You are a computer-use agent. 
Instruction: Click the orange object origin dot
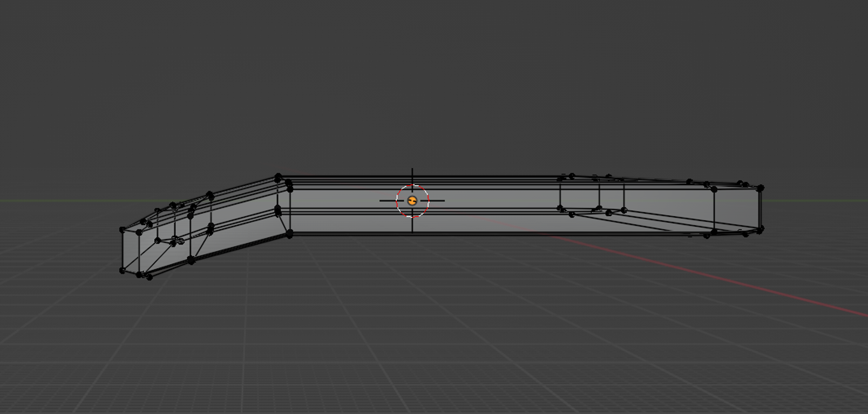tap(412, 201)
